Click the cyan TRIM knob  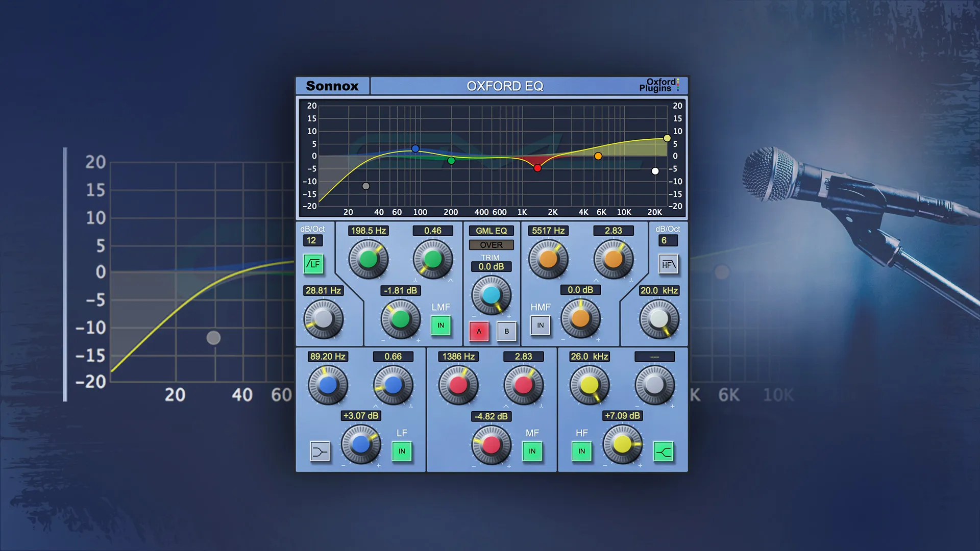click(491, 295)
